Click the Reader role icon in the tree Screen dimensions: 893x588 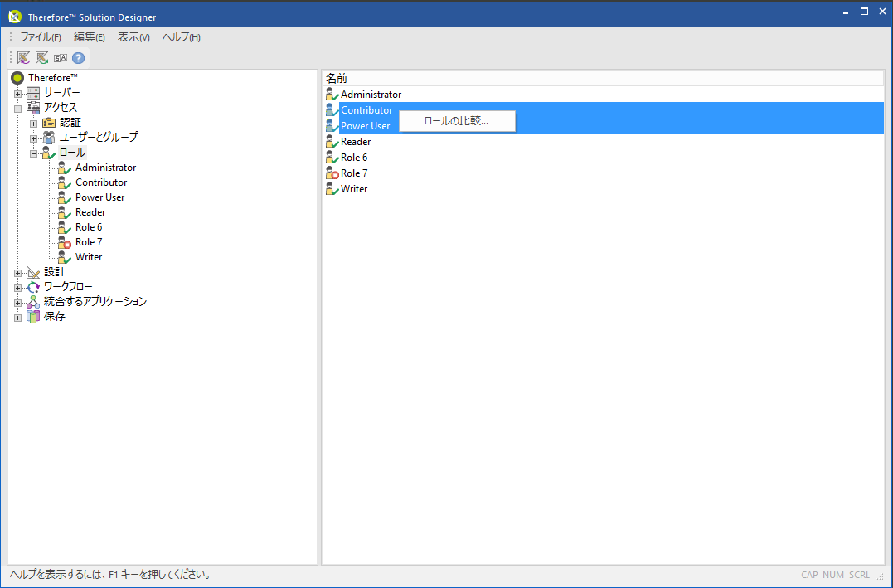[x=65, y=212]
